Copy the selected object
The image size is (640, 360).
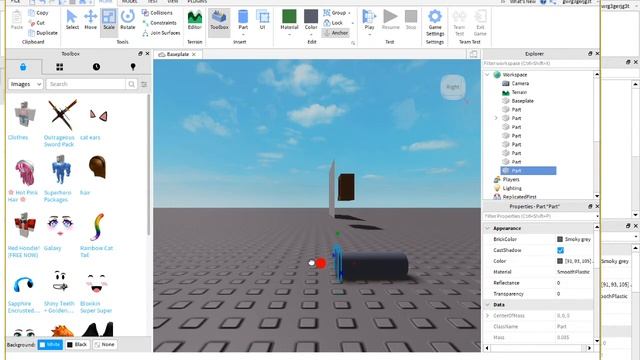(x=38, y=13)
